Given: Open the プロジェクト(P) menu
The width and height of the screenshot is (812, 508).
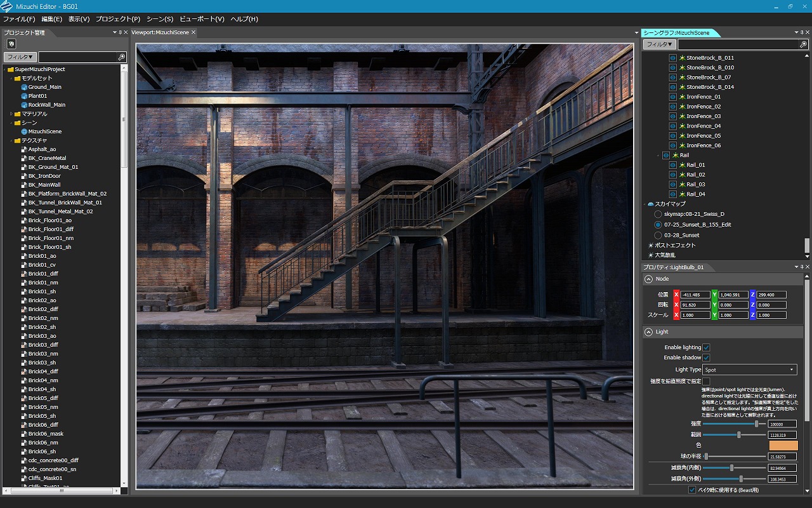Looking at the screenshot, I should pyautogui.click(x=118, y=19).
